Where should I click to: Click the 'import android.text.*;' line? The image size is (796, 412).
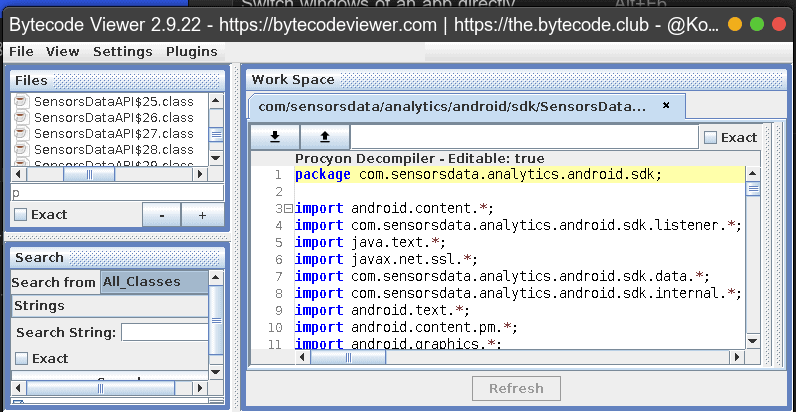click(383, 310)
